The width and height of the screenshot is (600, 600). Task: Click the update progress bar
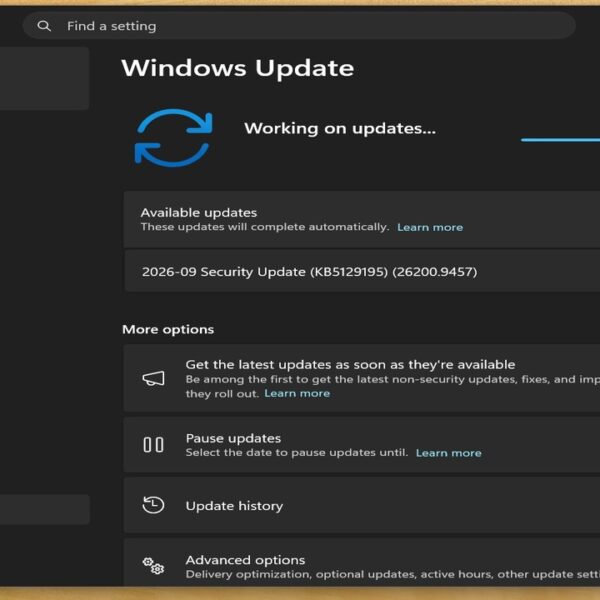pos(560,140)
